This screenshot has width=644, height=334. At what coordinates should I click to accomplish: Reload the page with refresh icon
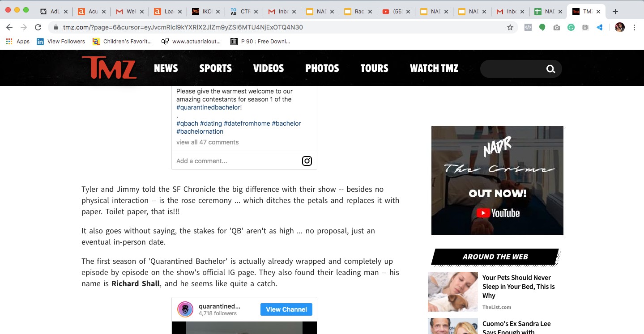pos(38,27)
